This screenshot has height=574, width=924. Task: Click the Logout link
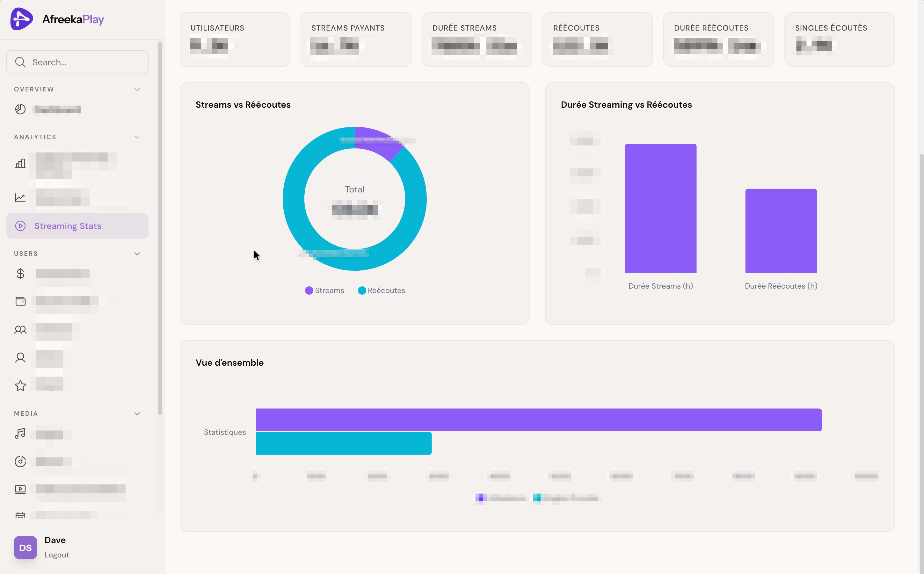point(57,555)
